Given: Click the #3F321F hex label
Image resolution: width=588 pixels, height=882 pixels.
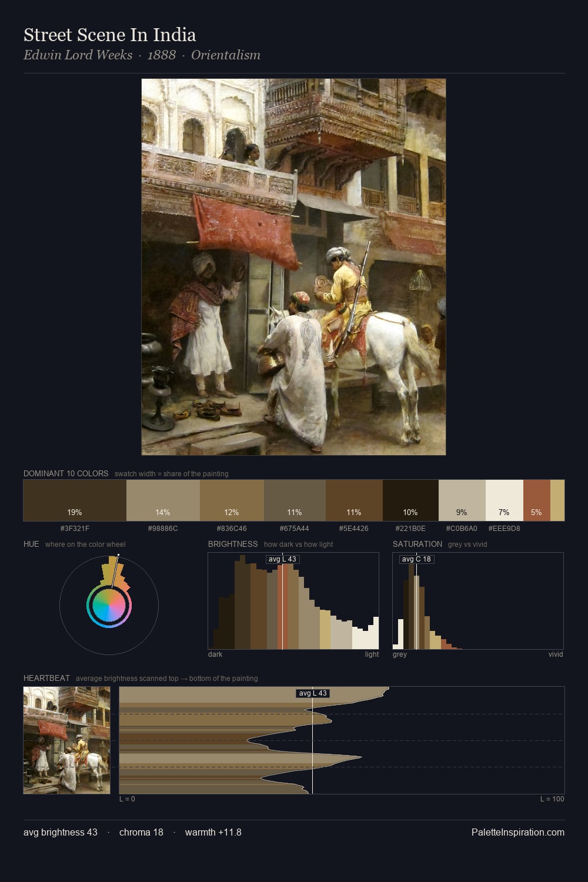Looking at the screenshot, I should coord(75,529).
